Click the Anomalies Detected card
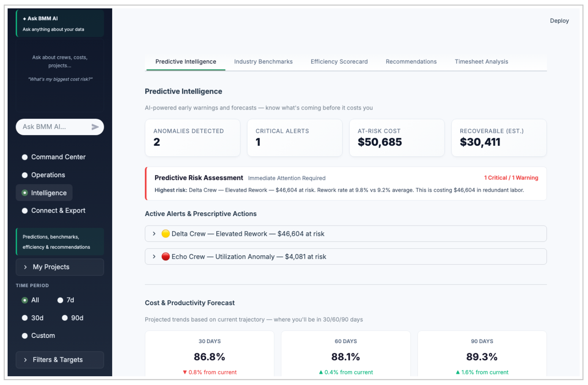 click(x=192, y=138)
